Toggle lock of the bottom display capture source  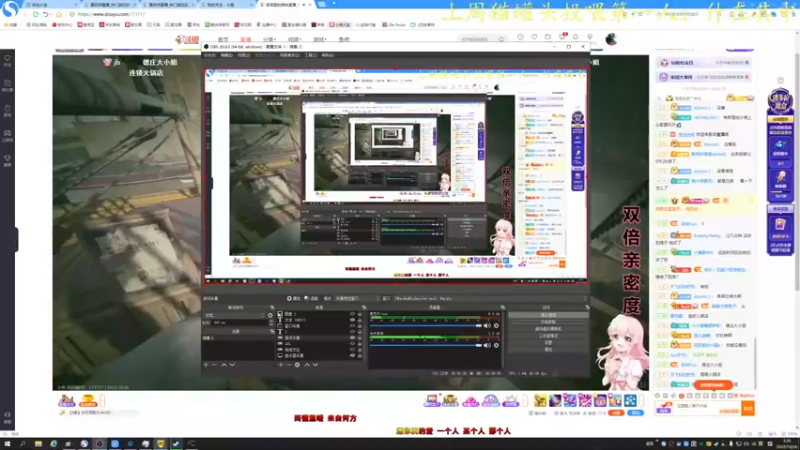tap(360, 356)
